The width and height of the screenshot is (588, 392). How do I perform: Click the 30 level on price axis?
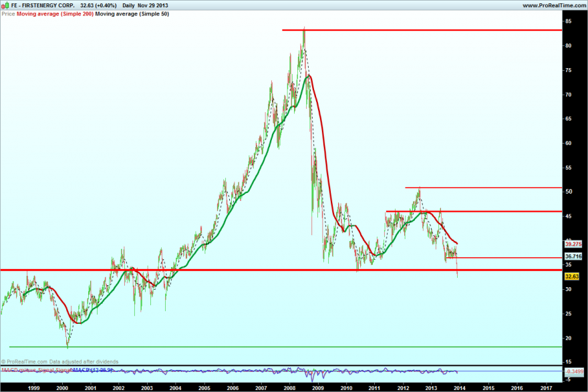(x=569, y=289)
